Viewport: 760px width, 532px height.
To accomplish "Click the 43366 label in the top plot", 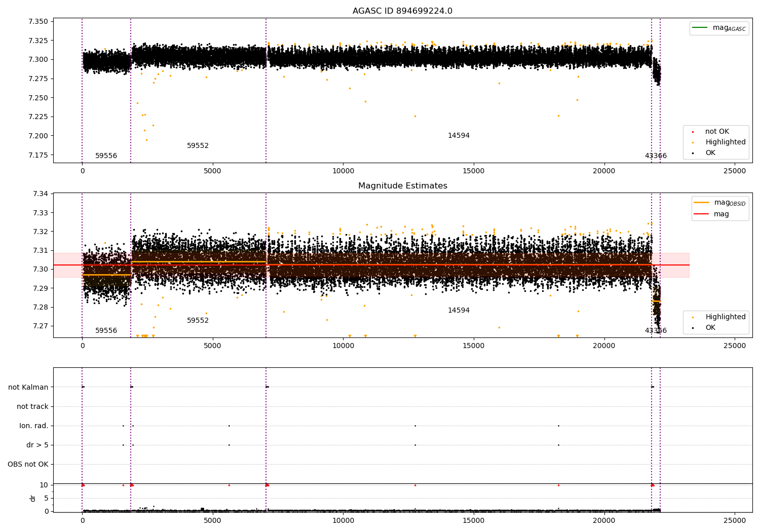I will point(656,156).
